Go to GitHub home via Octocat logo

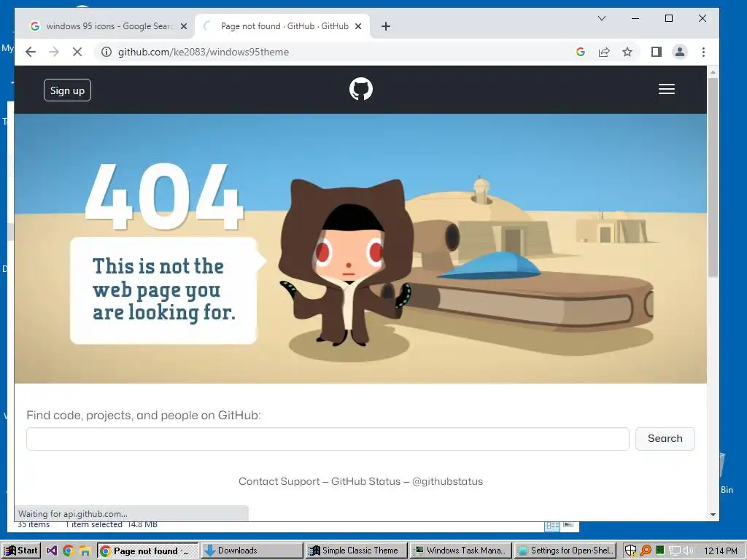(361, 89)
